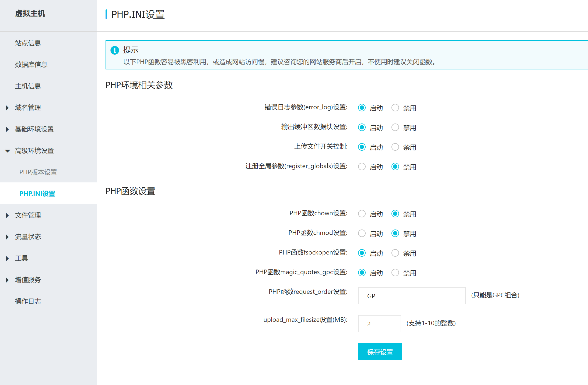Select 禁用 for PHP函数chown设置

click(x=395, y=214)
